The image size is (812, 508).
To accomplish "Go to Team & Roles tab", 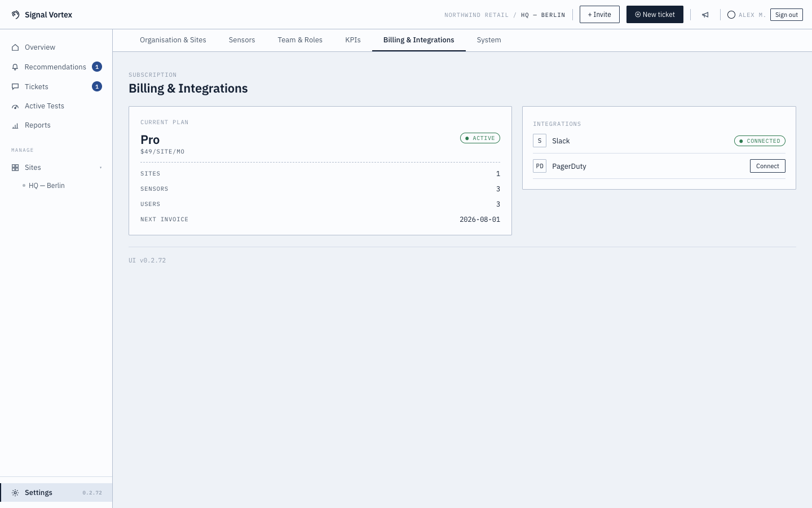I will (x=300, y=40).
